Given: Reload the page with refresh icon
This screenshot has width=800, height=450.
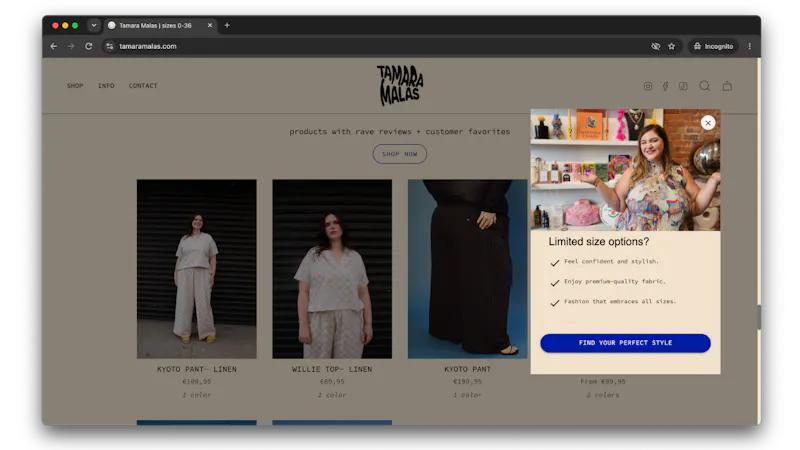Looking at the screenshot, I should [x=88, y=46].
